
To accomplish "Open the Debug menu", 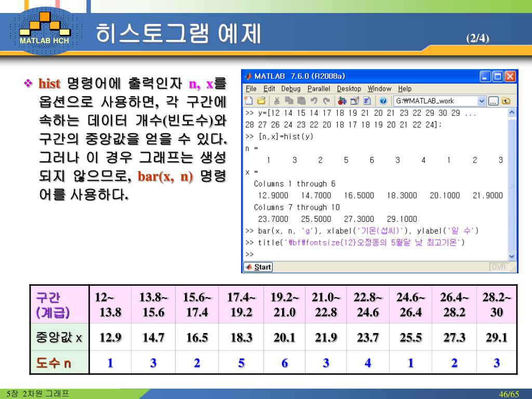I will point(291,89).
